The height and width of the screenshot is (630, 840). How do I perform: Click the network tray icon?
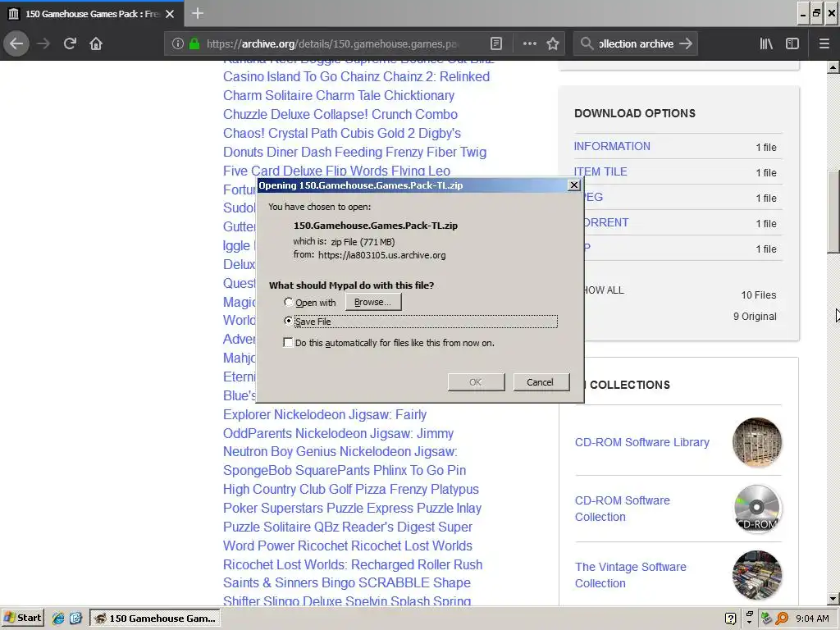766,619
